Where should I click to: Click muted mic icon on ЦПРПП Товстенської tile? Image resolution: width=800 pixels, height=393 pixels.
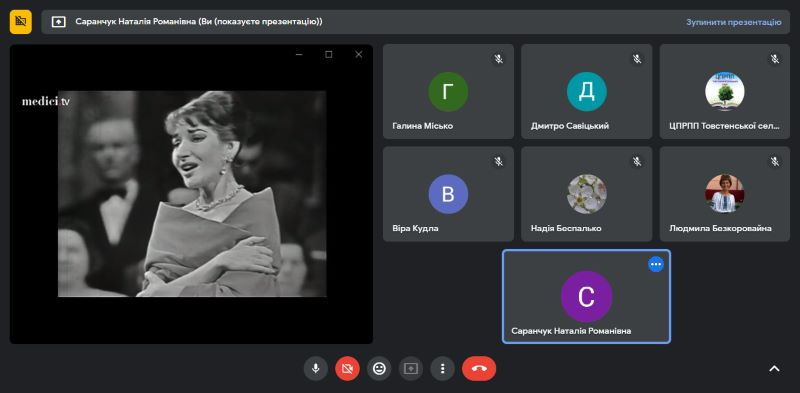(x=775, y=59)
